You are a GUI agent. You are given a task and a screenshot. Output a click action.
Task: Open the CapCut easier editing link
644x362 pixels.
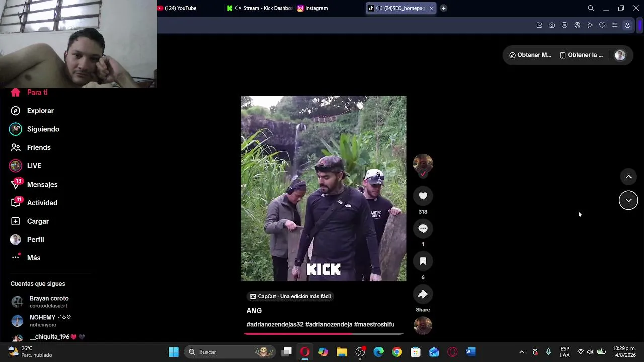point(290,296)
